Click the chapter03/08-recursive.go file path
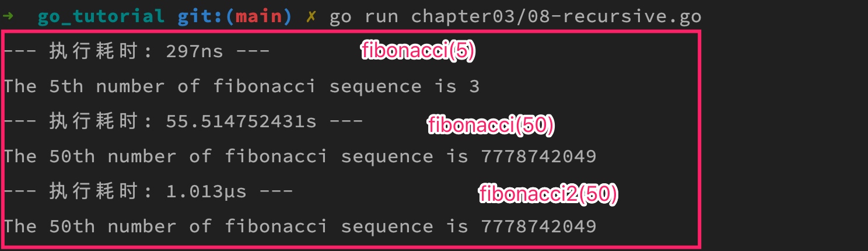 pos(556,16)
